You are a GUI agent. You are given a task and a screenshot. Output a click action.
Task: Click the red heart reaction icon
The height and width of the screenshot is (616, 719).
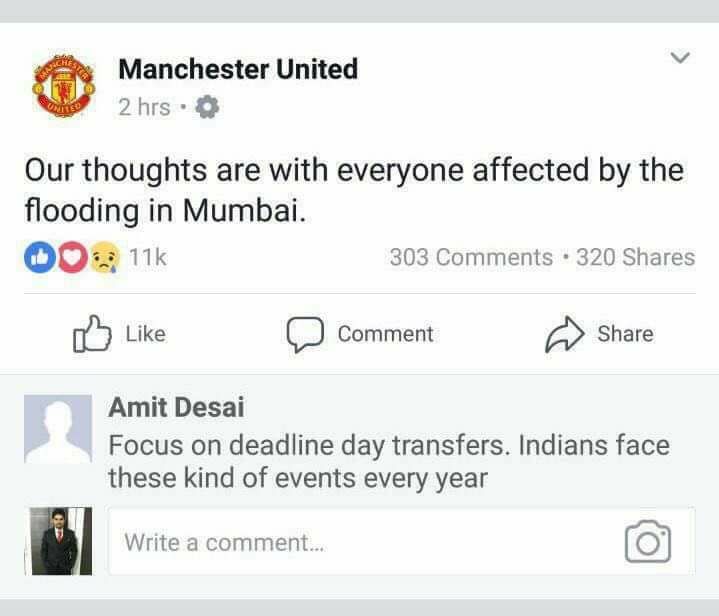70,257
